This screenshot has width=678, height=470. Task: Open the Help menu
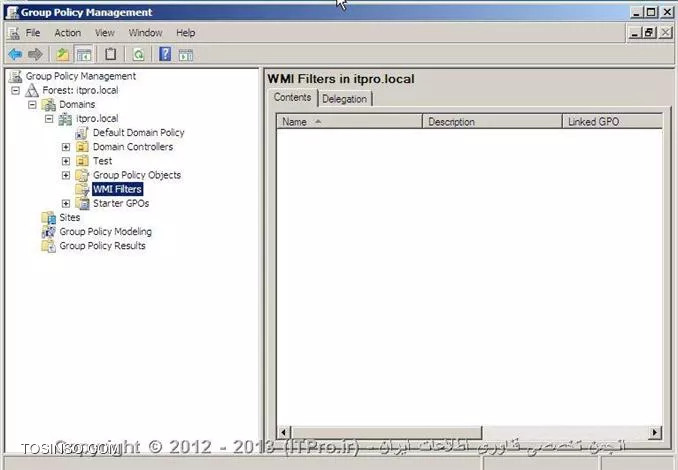[x=185, y=33]
